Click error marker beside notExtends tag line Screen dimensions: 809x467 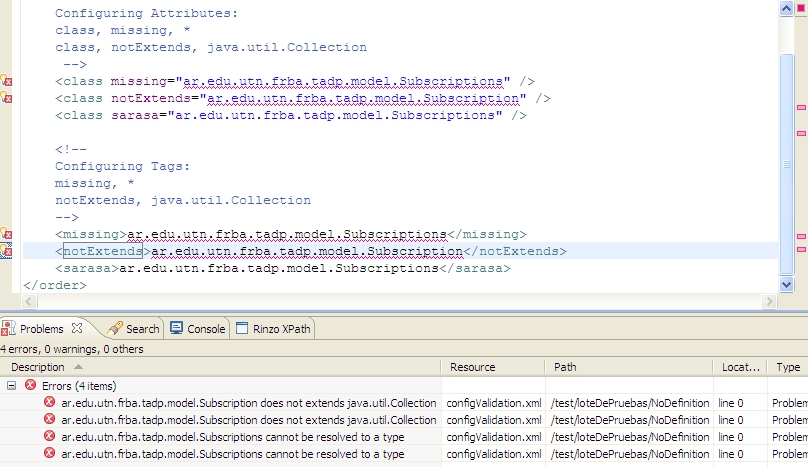[5, 251]
